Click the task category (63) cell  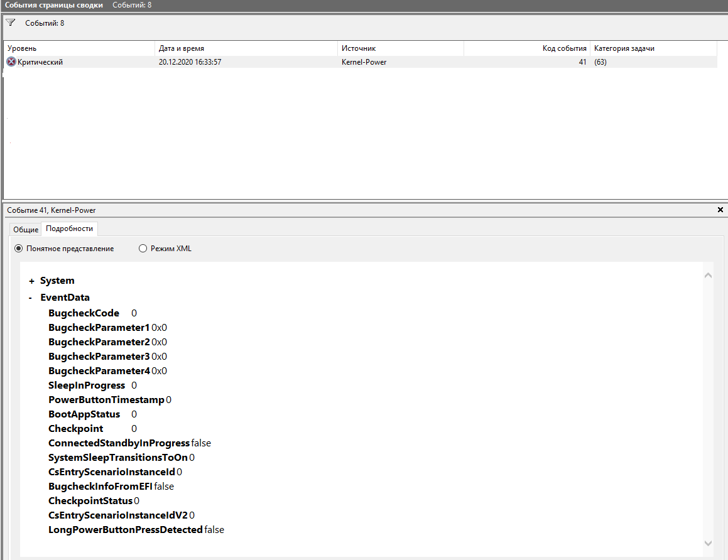(600, 62)
